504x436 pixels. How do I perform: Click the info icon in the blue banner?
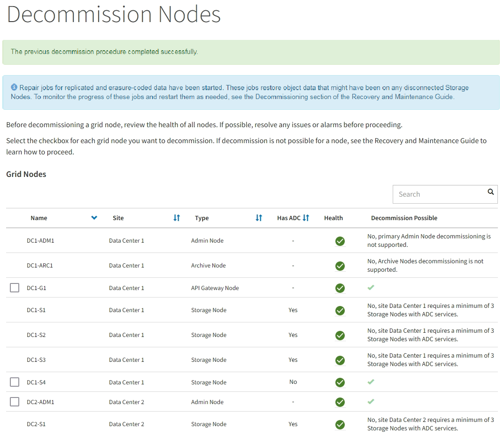[x=14, y=88]
